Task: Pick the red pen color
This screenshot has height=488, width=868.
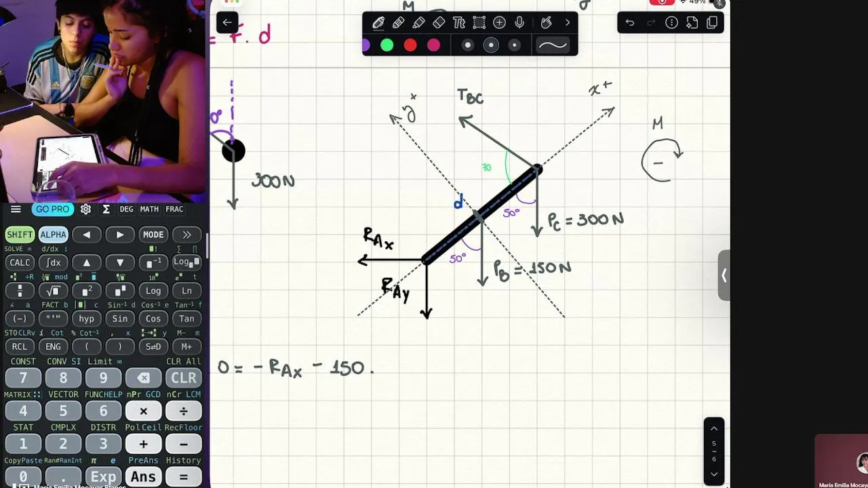Action: point(410,45)
